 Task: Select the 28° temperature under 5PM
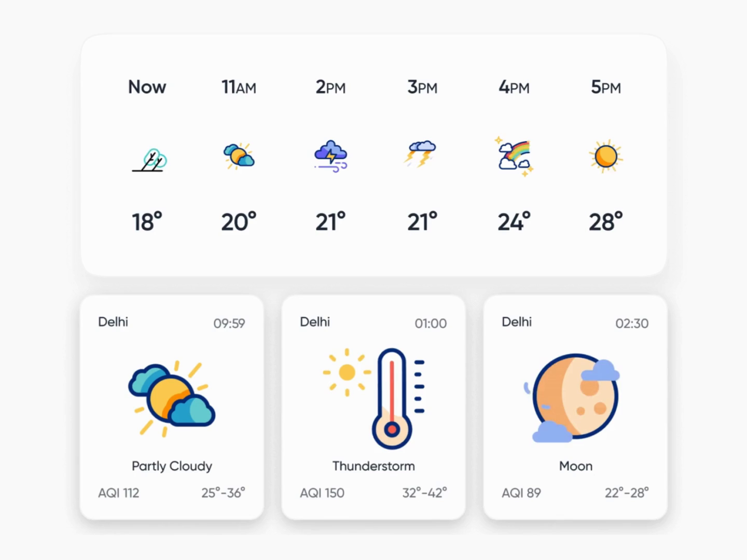[606, 221]
